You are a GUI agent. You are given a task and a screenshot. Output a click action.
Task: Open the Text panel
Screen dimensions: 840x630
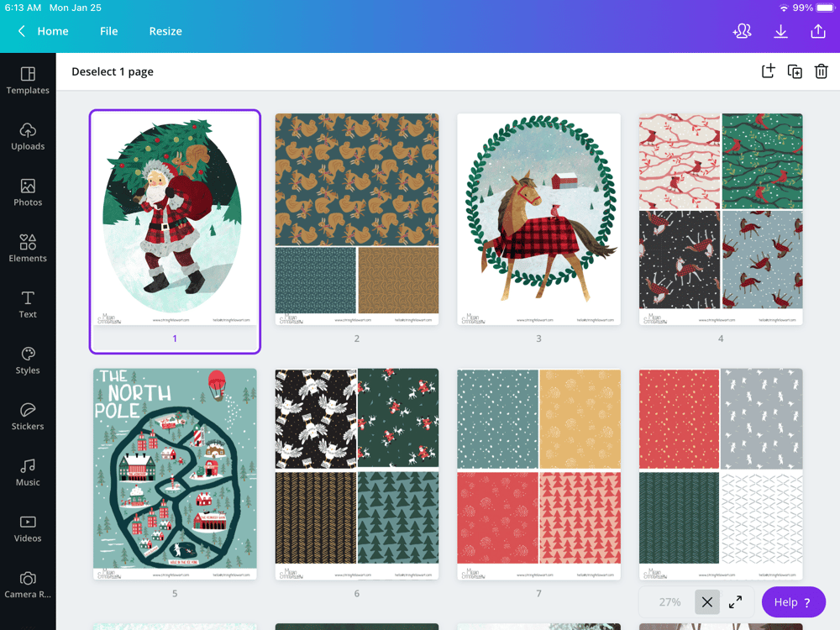(28, 306)
